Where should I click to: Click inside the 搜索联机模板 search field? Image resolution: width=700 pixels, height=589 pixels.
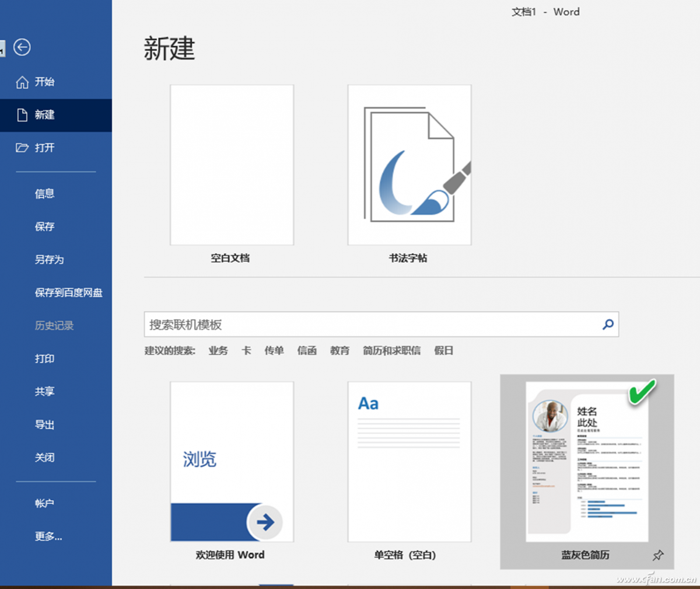point(381,325)
